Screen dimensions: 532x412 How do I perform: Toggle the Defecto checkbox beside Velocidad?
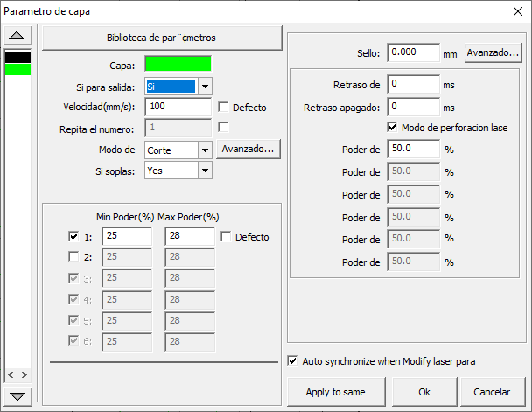pyautogui.click(x=224, y=108)
